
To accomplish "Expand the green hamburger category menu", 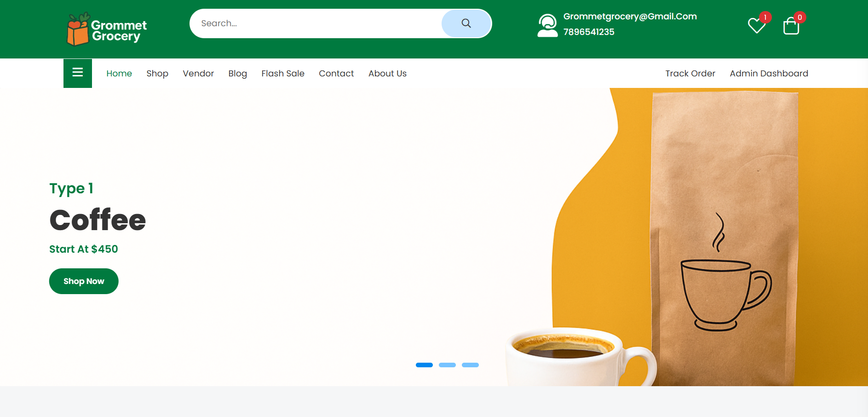I will [78, 73].
